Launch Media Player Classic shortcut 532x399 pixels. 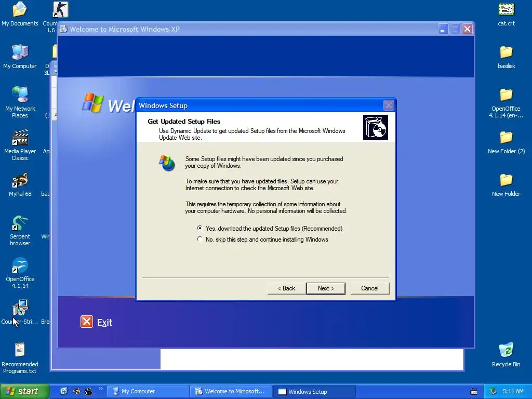(20, 145)
